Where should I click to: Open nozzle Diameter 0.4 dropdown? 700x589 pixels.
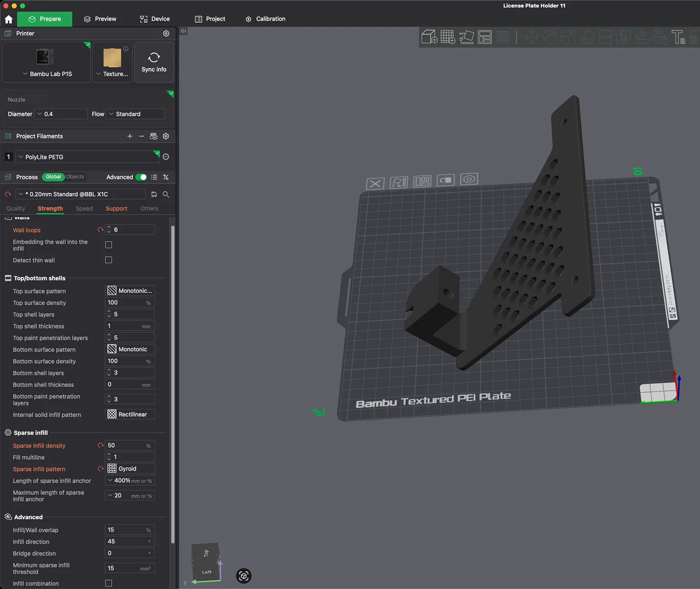click(x=61, y=114)
